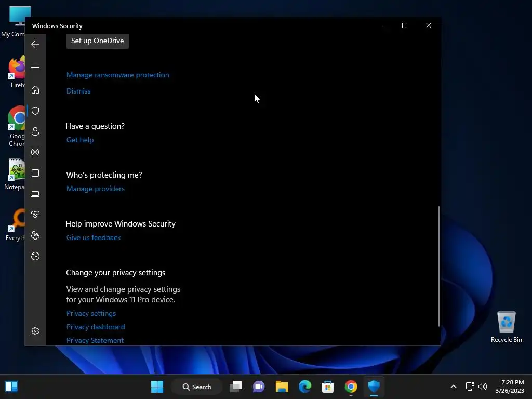532x399 pixels.
Task: Open Google Chrome from the taskbar
Action: 351,387
